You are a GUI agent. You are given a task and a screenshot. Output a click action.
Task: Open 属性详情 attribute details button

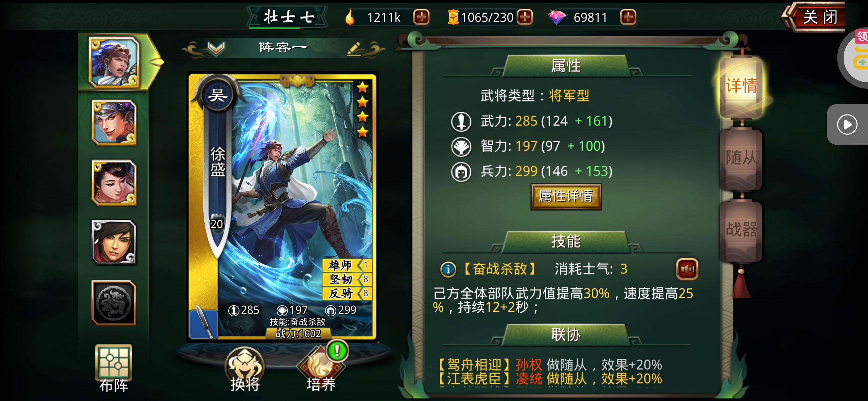click(x=566, y=196)
